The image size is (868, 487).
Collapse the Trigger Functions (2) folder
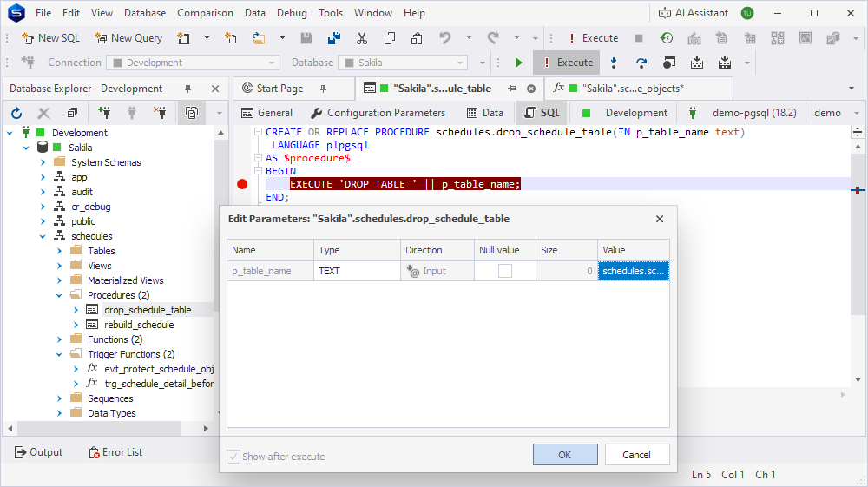tap(59, 355)
